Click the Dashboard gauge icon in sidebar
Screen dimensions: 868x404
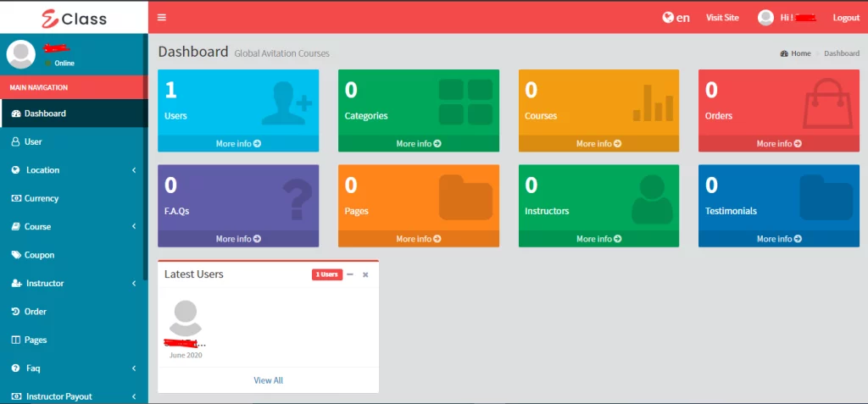tap(16, 113)
